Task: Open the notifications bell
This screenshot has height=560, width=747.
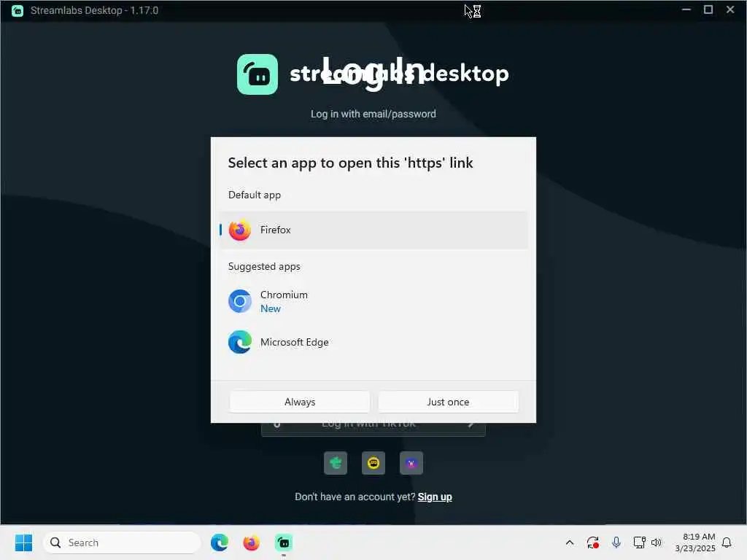Action: coord(727,542)
